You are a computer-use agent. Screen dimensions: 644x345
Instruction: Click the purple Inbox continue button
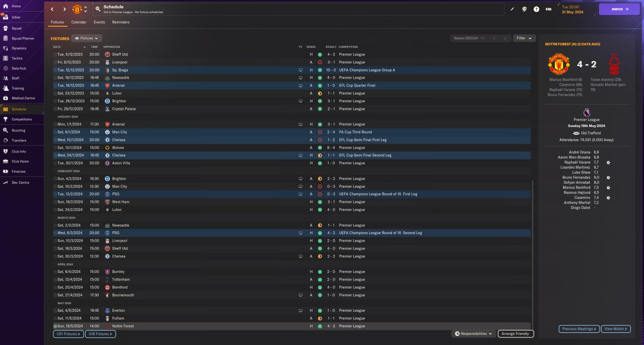tap(619, 9)
